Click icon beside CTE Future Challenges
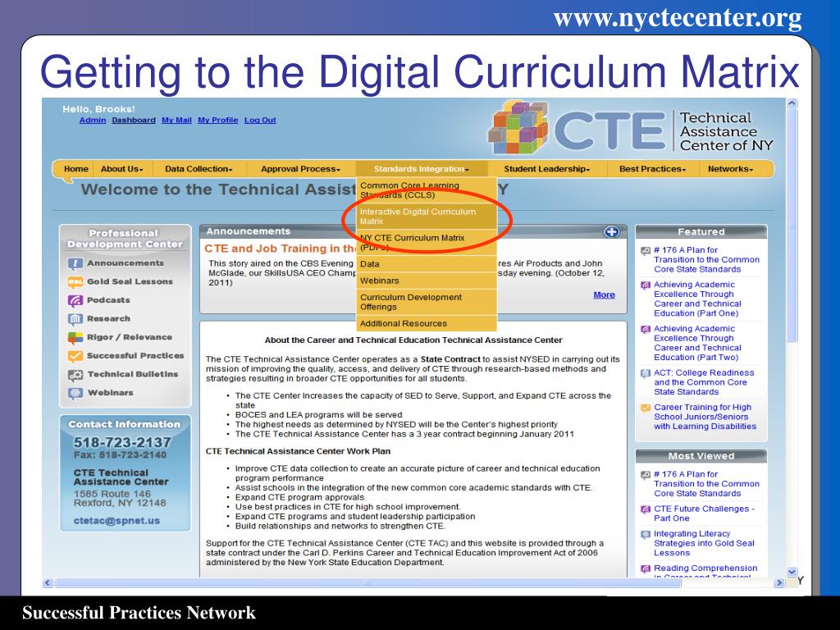The height and width of the screenshot is (630, 840). point(646,509)
